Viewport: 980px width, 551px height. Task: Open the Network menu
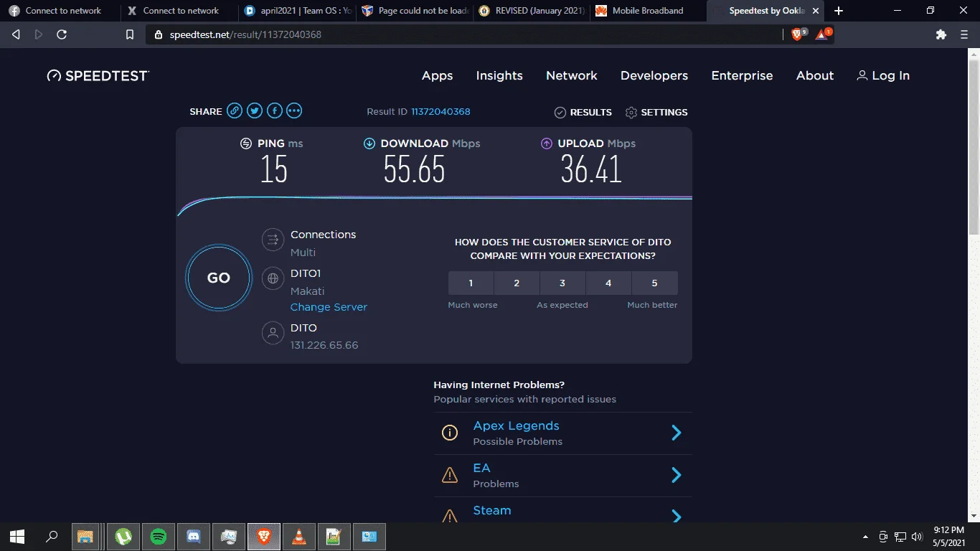pos(572,75)
